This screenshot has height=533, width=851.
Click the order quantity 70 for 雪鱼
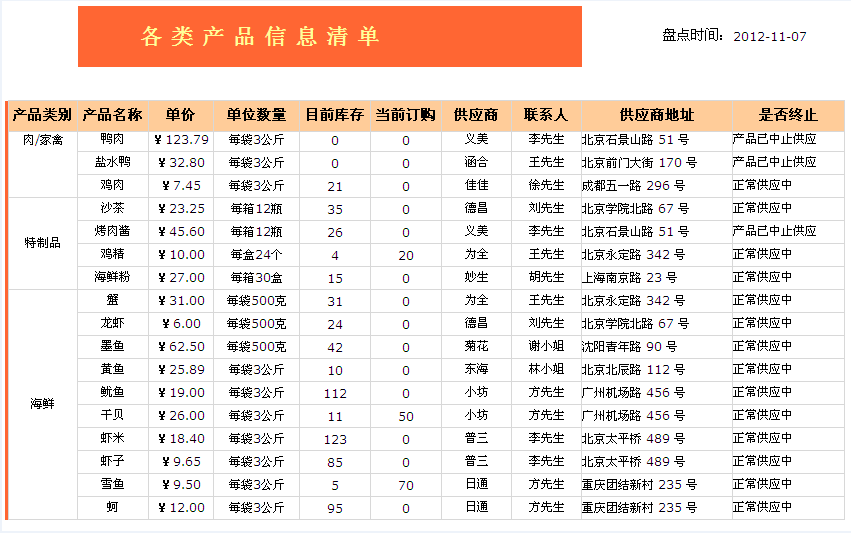[x=406, y=486]
